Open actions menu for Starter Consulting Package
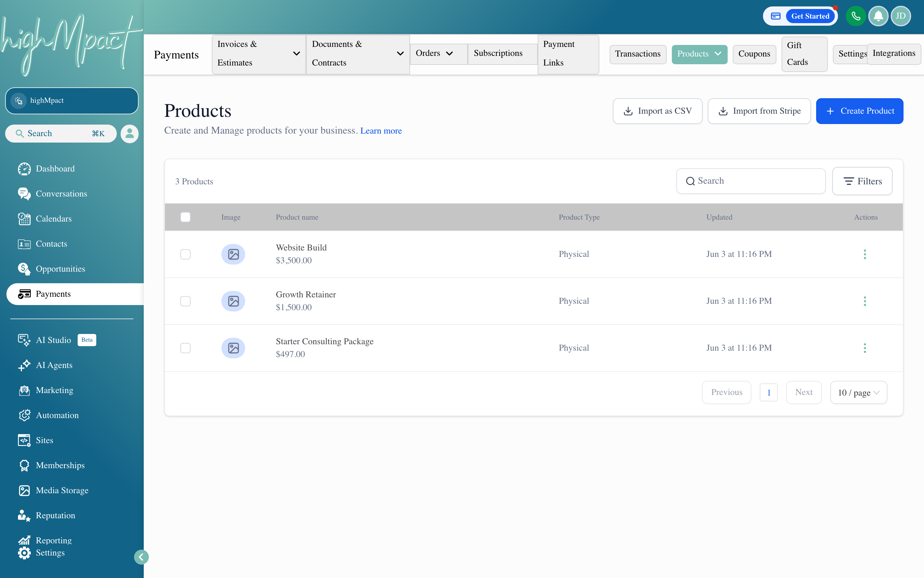This screenshot has width=924, height=578. tap(864, 348)
